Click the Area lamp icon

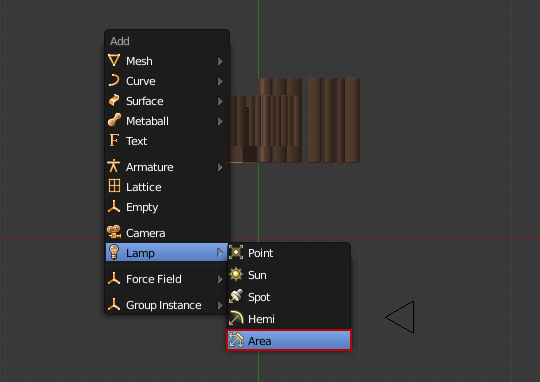coord(236,340)
